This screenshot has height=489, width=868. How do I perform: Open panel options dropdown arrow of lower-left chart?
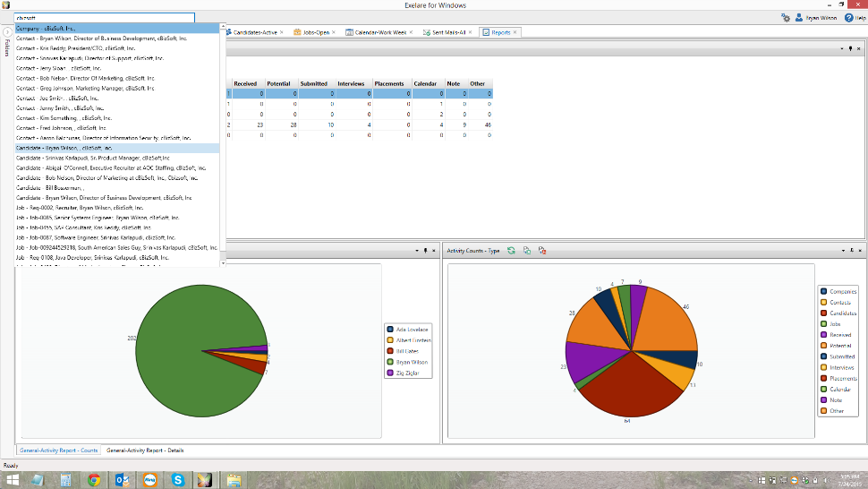point(417,250)
